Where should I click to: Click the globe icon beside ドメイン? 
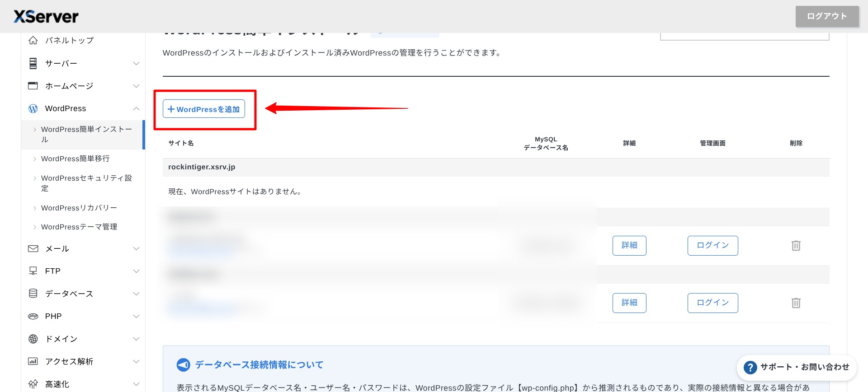[33, 339]
